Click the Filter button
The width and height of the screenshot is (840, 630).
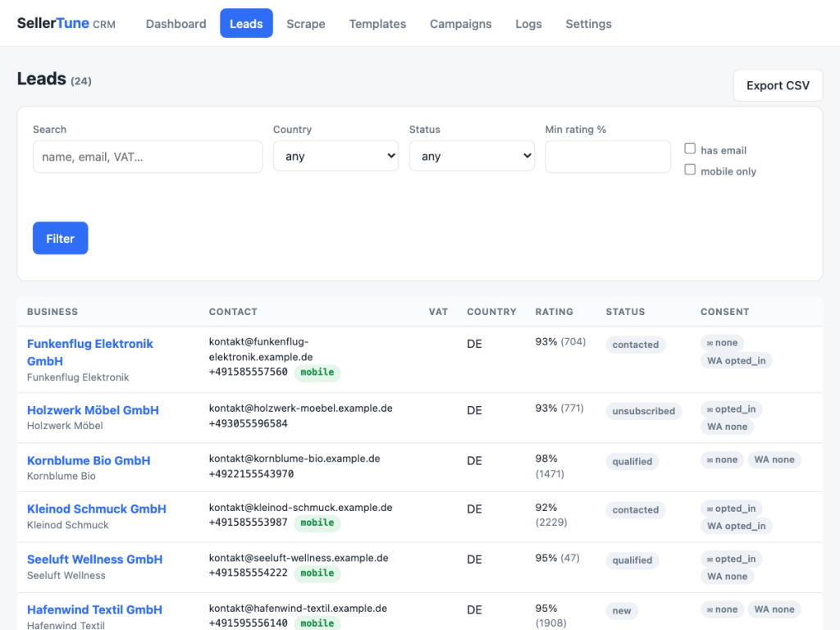[x=60, y=239]
